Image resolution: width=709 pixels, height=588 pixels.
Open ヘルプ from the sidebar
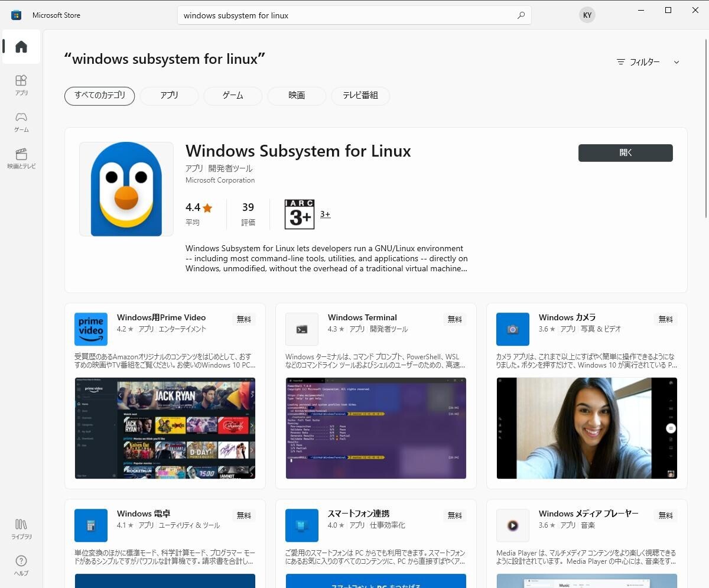coord(21,564)
